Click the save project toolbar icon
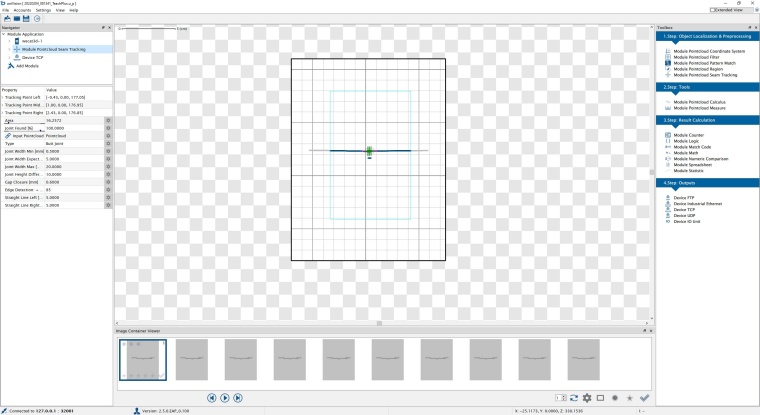Viewport: 760px width, 415px height. pos(28,18)
